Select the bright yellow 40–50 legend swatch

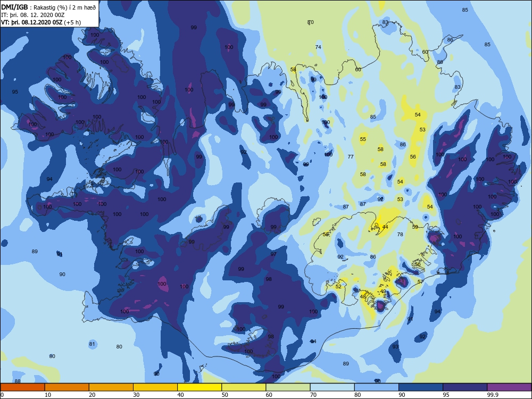[x=199, y=387]
